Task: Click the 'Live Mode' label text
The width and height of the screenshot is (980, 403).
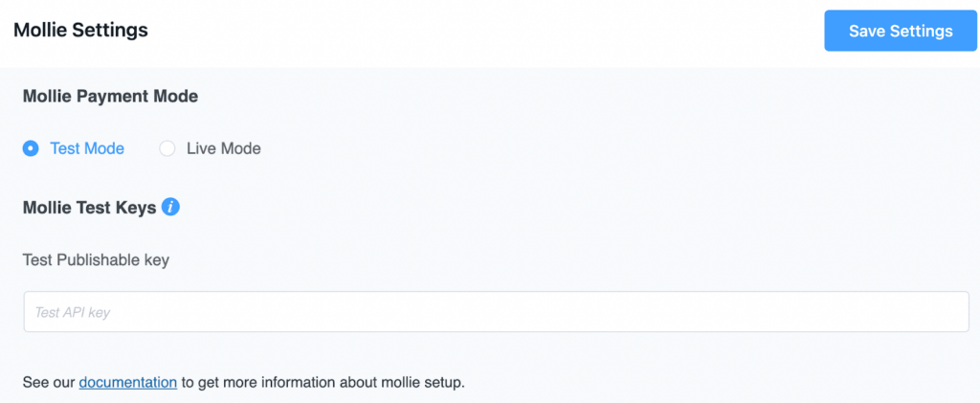Action: tap(224, 148)
